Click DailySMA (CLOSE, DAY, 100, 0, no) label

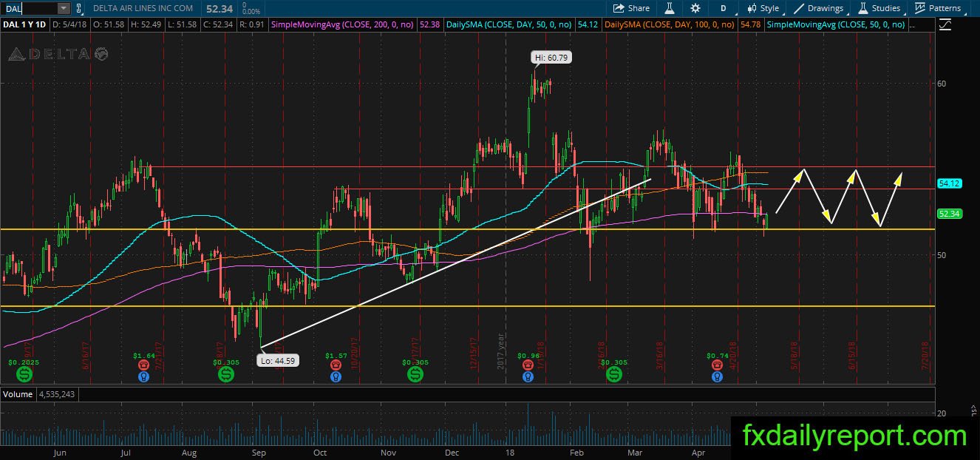tap(669, 24)
